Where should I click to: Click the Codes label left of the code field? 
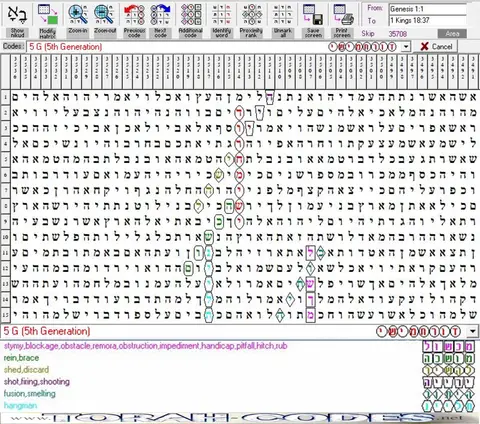(13, 46)
